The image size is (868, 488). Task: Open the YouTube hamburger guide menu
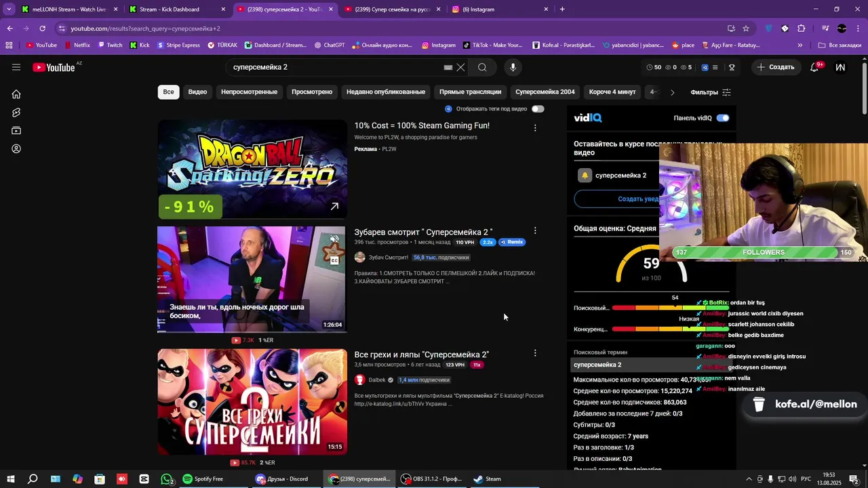click(16, 67)
